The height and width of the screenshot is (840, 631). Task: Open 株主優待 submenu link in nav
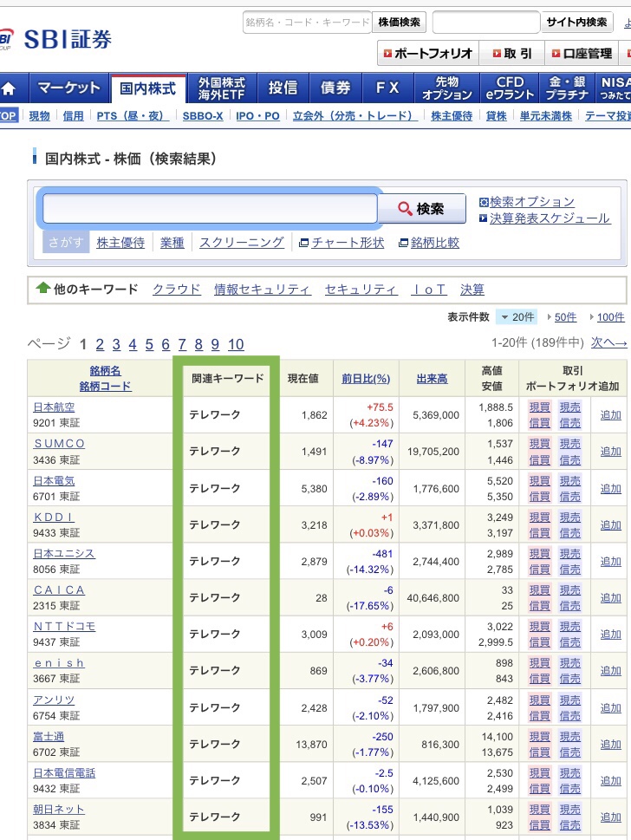(x=452, y=115)
